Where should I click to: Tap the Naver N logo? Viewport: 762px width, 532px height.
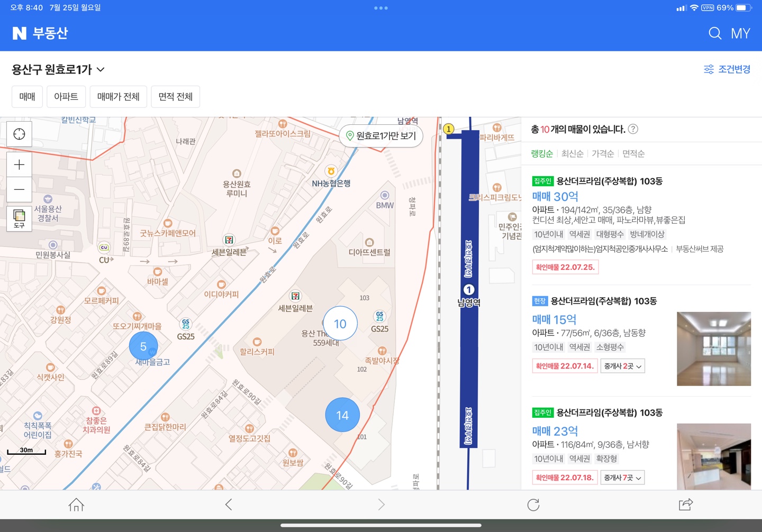(20, 33)
